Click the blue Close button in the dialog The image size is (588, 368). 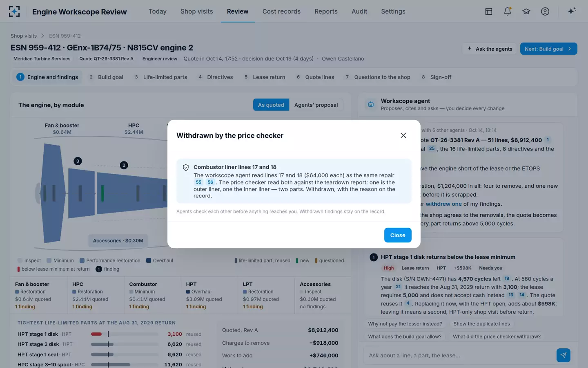click(x=398, y=235)
